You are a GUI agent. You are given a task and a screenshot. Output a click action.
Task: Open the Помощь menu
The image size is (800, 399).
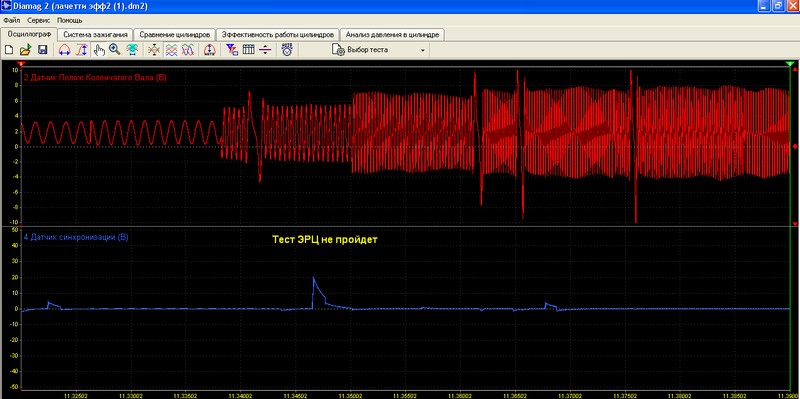(x=69, y=21)
